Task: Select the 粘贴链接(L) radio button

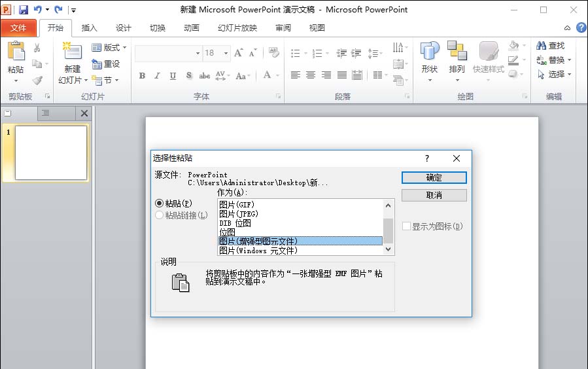Action: click(x=159, y=215)
